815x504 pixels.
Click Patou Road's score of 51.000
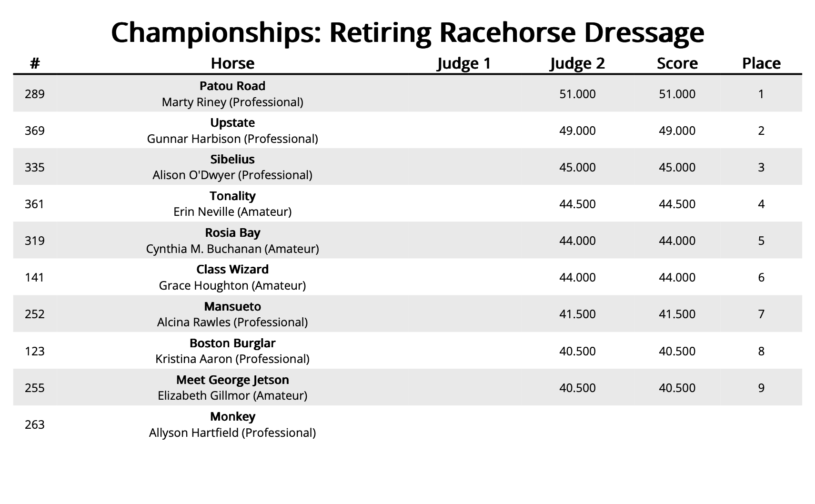[677, 94]
